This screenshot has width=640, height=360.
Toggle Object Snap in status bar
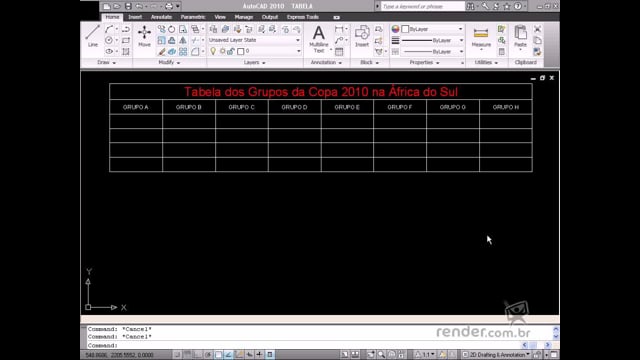pos(218,354)
